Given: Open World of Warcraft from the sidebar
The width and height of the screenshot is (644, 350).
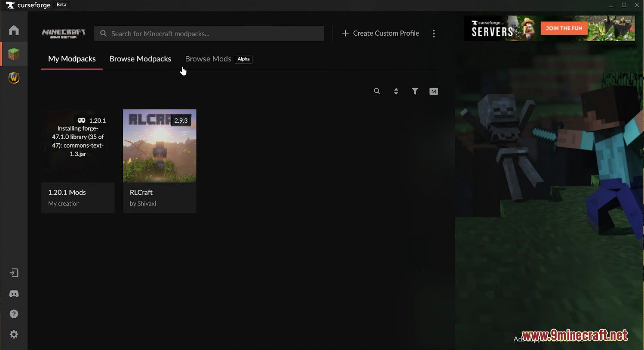Looking at the screenshot, I should (x=14, y=78).
